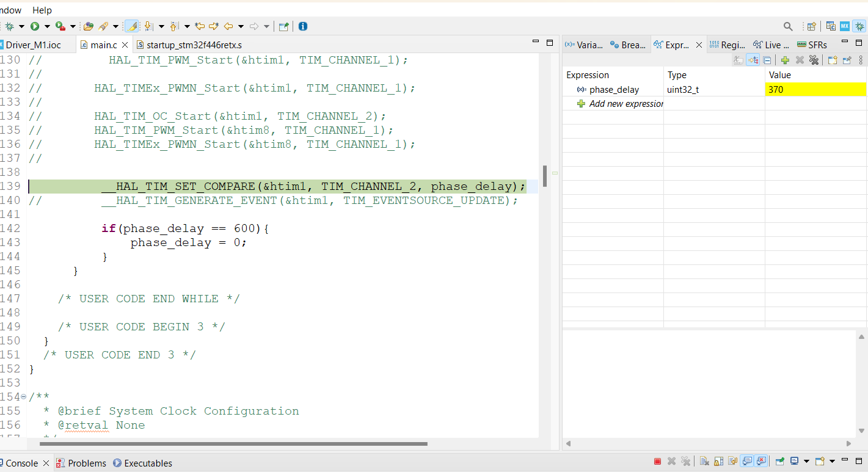Toggle Mark Occurrences highlighter in the toolbar

click(x=131, y=26)
